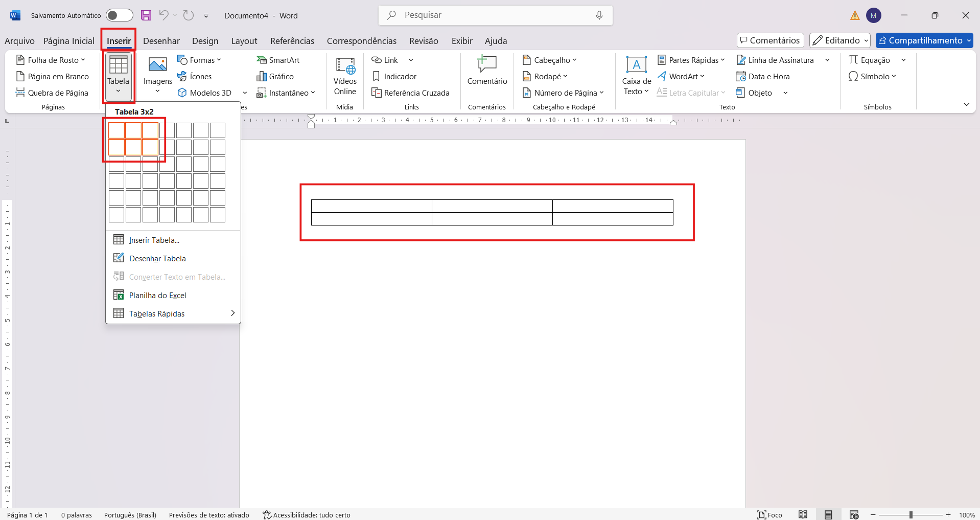
Task: Switch to the Layout tab
Action: coord(244,41)
